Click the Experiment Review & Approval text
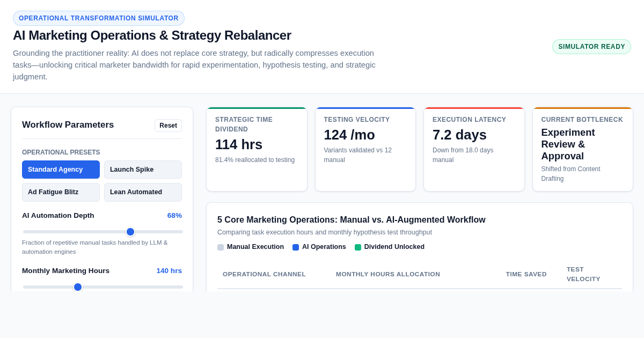644x338 pixels. pyautogui.click(x=568, y=144)
